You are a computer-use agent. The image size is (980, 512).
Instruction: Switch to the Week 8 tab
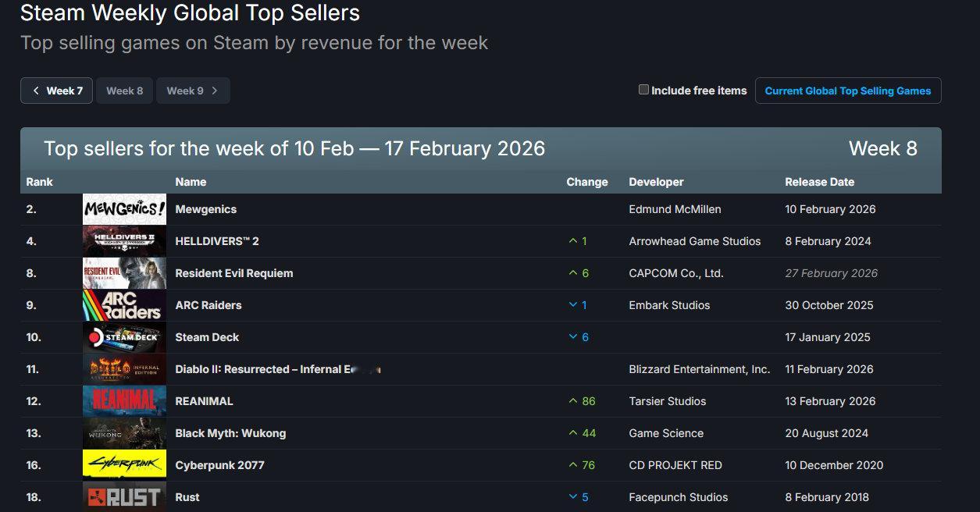point(125,91)
